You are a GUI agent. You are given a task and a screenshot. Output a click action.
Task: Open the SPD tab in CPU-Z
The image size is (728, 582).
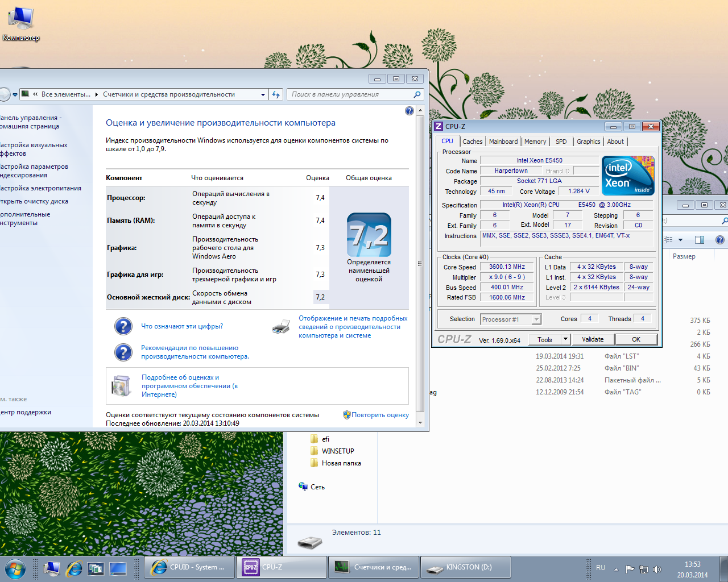tap(561, 142)
